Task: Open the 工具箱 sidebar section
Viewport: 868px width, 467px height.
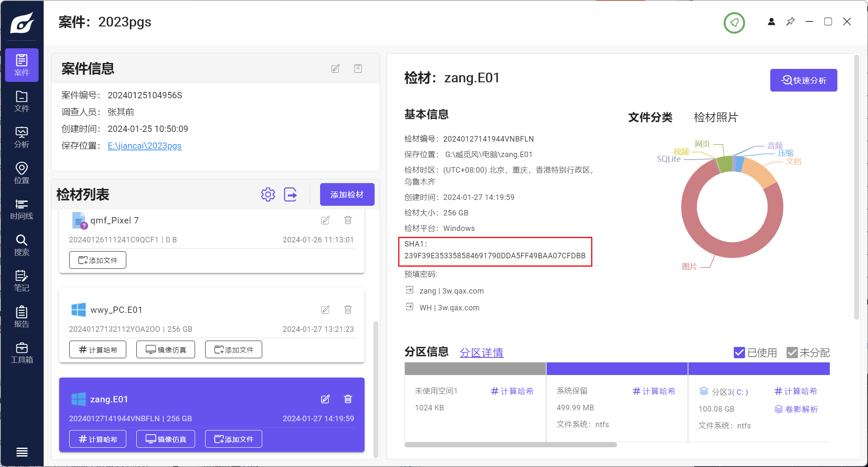Action: click(22, 353)
